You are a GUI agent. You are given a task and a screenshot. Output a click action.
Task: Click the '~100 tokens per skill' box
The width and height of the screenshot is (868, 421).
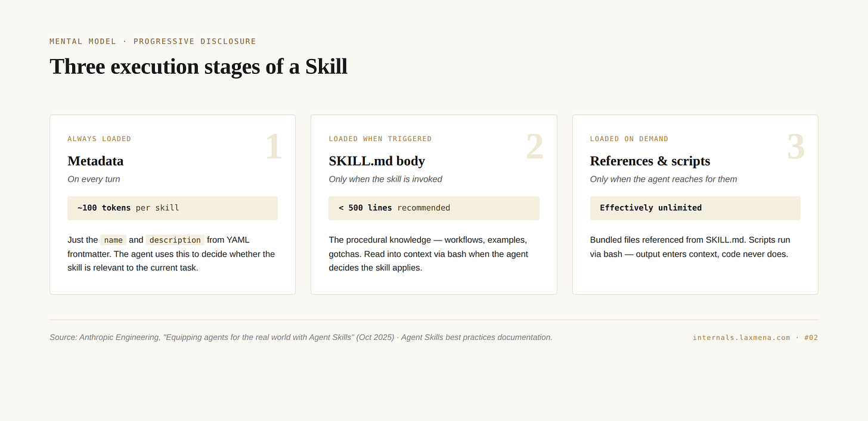(173, 208)
